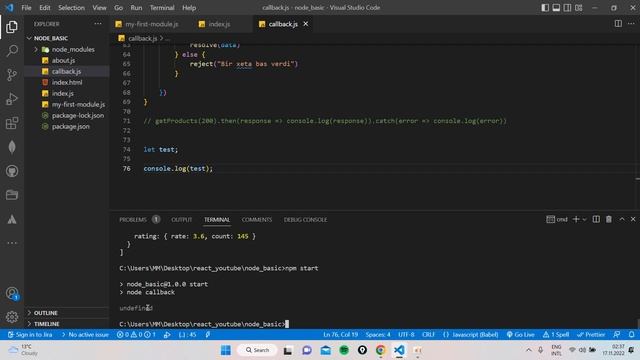This screenshot has width=640, height=360.
Task: Click the taskbar Search box
Action: 258,350
